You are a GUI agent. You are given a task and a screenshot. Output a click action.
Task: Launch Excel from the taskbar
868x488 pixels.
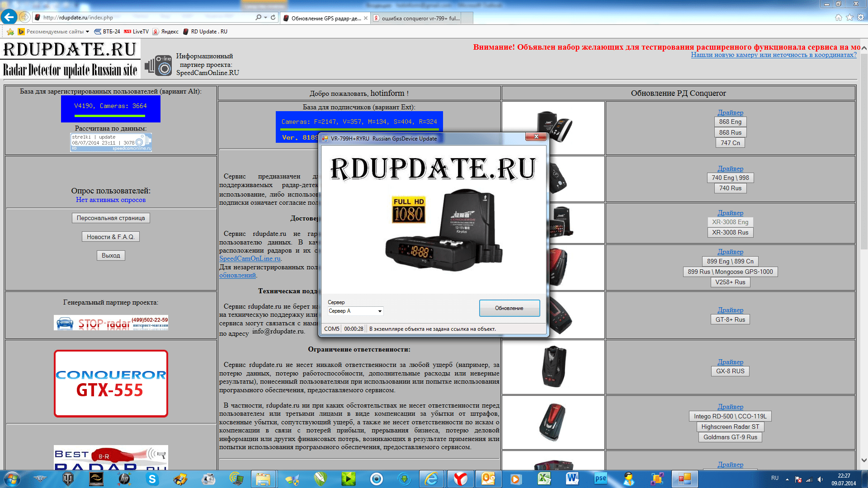544,479
